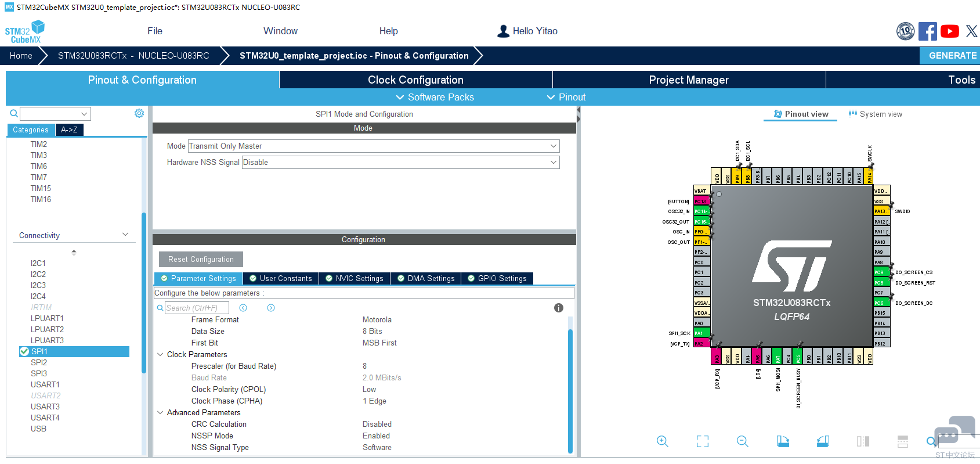Open the Facebook icon link

(x=927, y=31)
